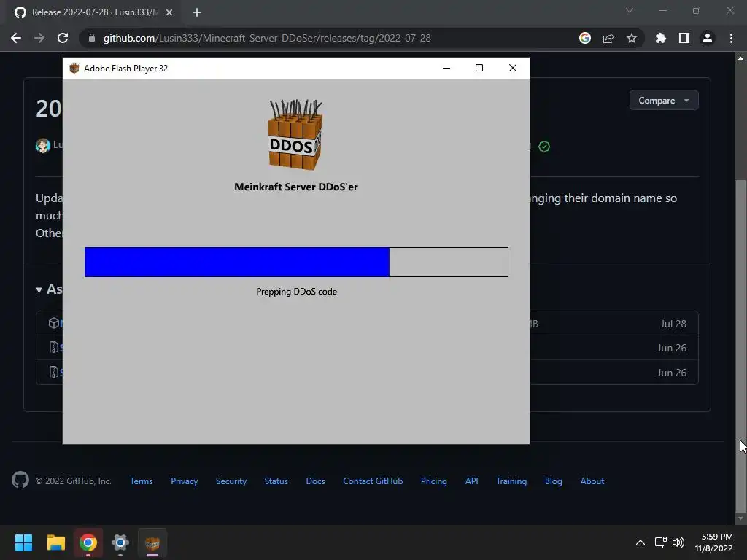This screenshot has width=747, height=560.
Task: Open File Explorer from the taskbar
Action: pyautogui.click(x=55, y=542)
